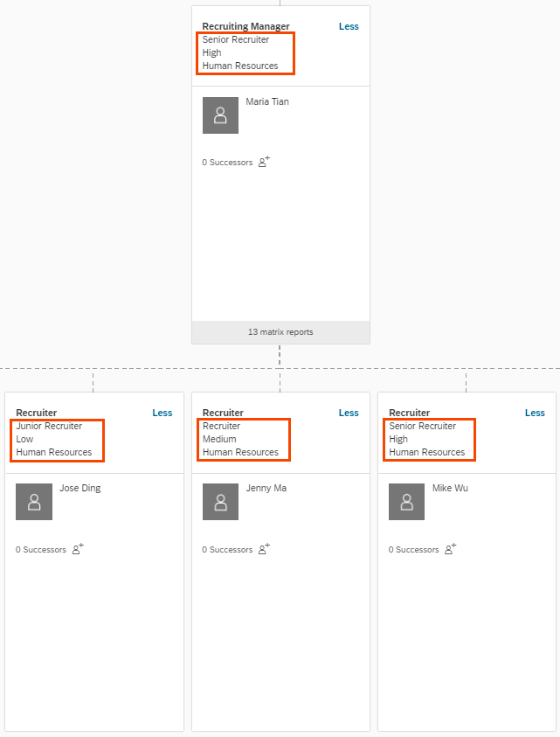Click add successor icon on Mike Wu's card
Image resolution: width=560 pixels, height=737 pixels.
point(451,549)
